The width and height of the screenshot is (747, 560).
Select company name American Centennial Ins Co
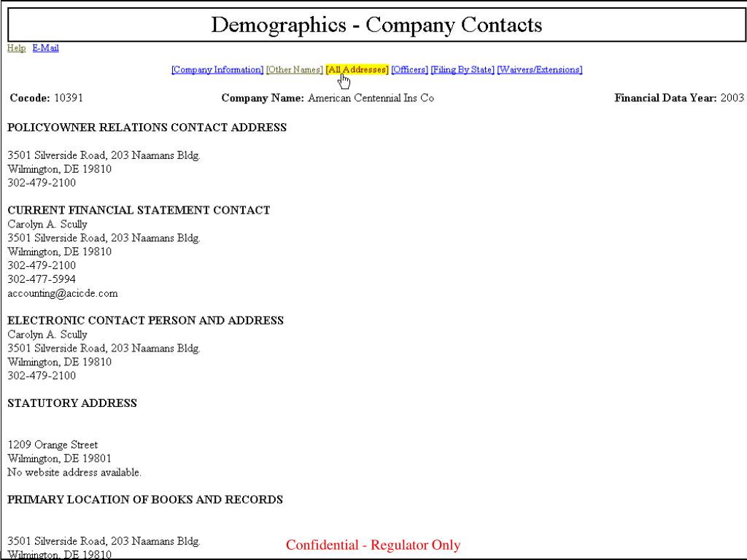371,98
